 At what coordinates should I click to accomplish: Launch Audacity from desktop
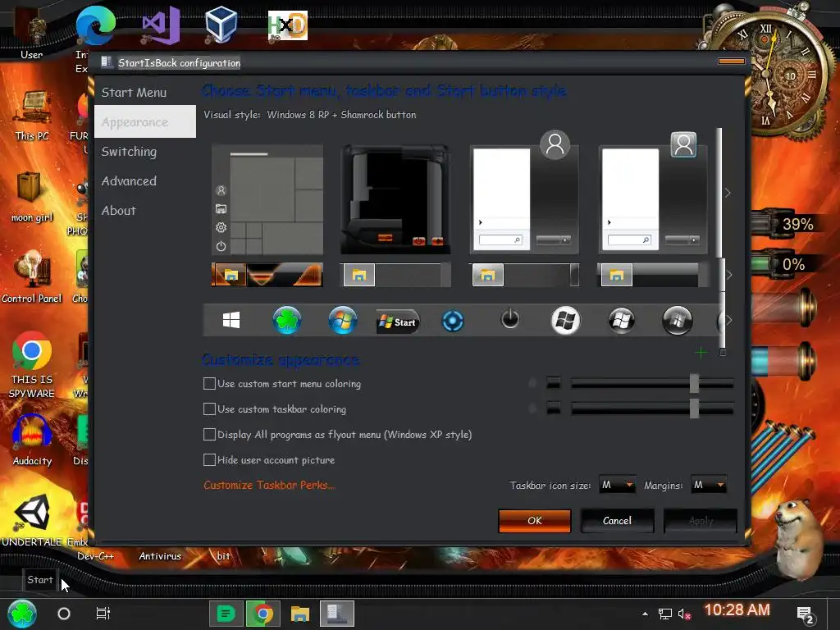tap(32, 441)
